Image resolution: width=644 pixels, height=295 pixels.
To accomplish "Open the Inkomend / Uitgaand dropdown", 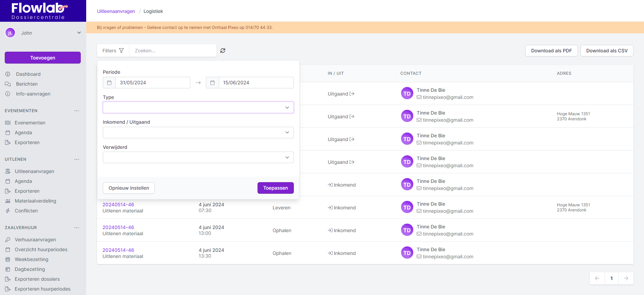I will pyautogui.click(x=198, y=133).
